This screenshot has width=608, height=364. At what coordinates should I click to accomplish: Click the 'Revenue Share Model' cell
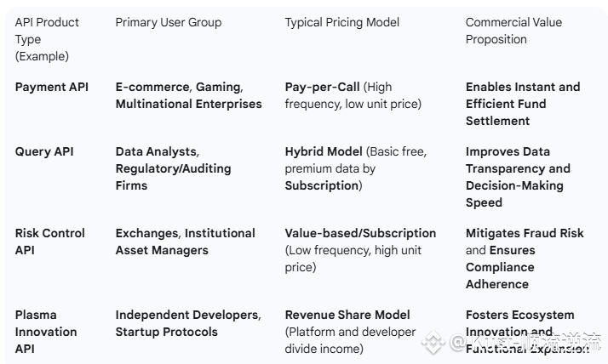coord(350,332)
